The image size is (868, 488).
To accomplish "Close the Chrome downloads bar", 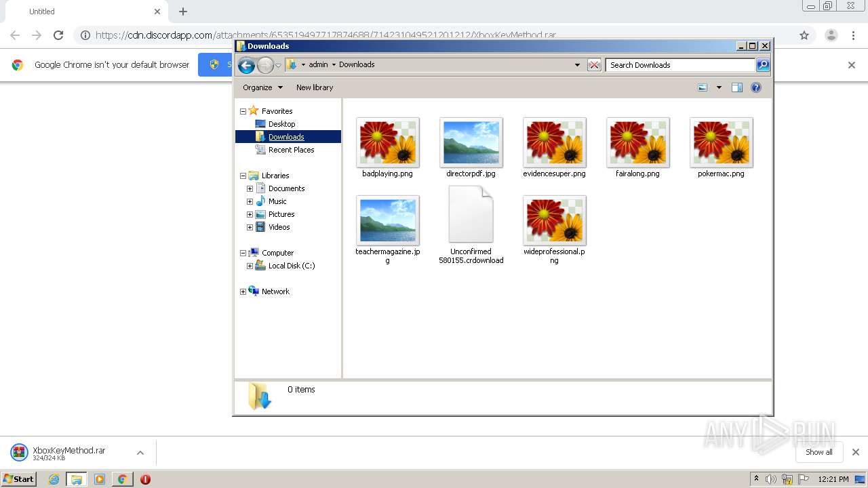I will [x=856, y=452].
